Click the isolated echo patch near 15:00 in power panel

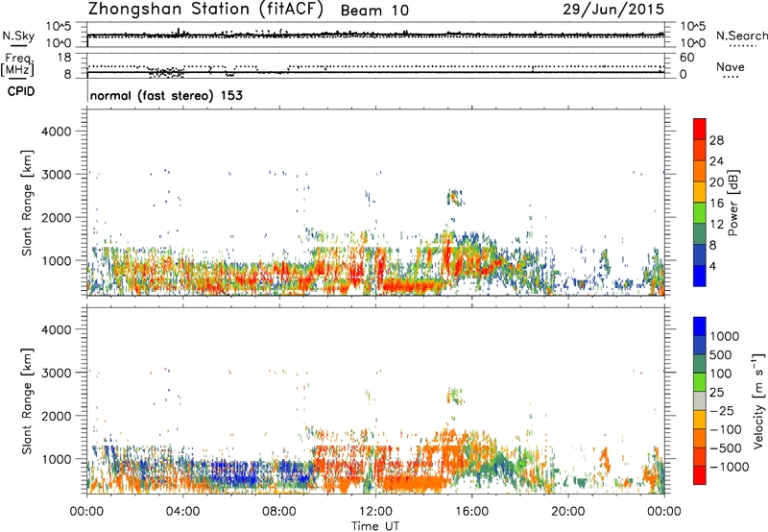click(455, 198)
